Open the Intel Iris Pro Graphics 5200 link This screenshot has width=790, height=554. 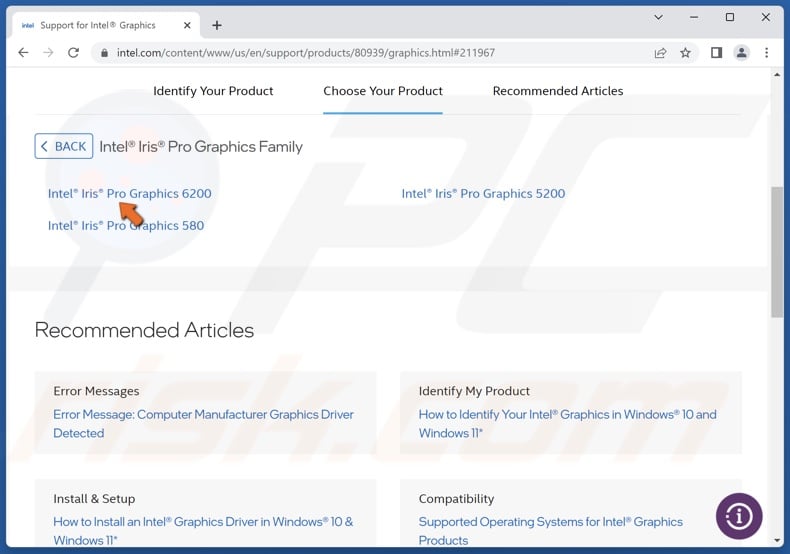click(x=483, y=194)
